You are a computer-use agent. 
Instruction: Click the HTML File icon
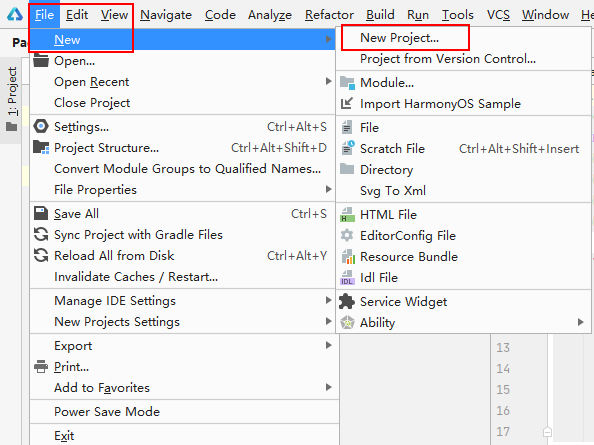pyautogui.click(x=347, y=214)
